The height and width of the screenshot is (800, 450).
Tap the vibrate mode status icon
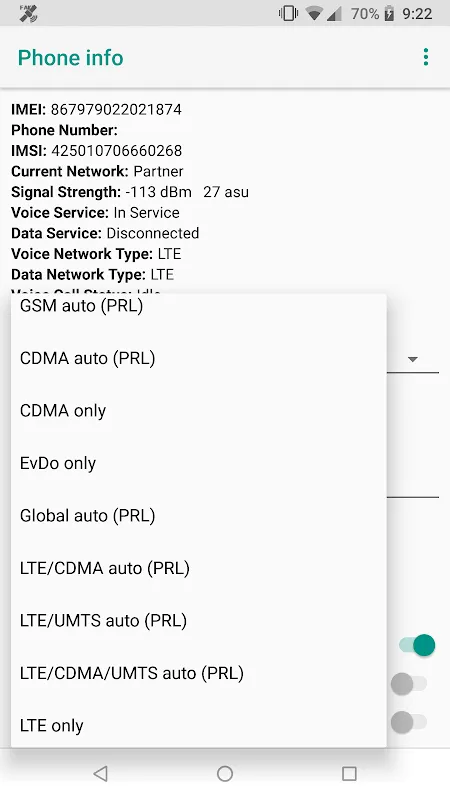tap(288, 14)
